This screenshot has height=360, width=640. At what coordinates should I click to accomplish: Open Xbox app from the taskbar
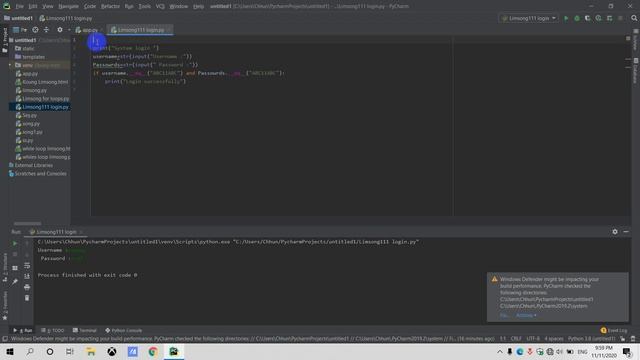[111, 351]
